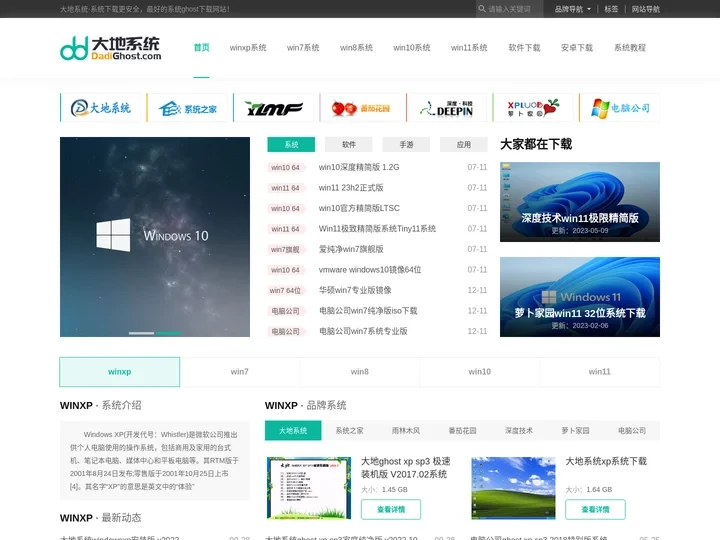720x540 pixels.
Task: Open the 电脑公司 brand logo tile
Action: (619, 108)
